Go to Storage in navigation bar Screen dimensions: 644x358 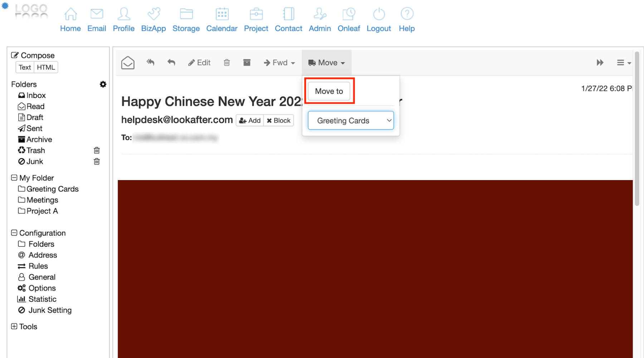point(186,20)
